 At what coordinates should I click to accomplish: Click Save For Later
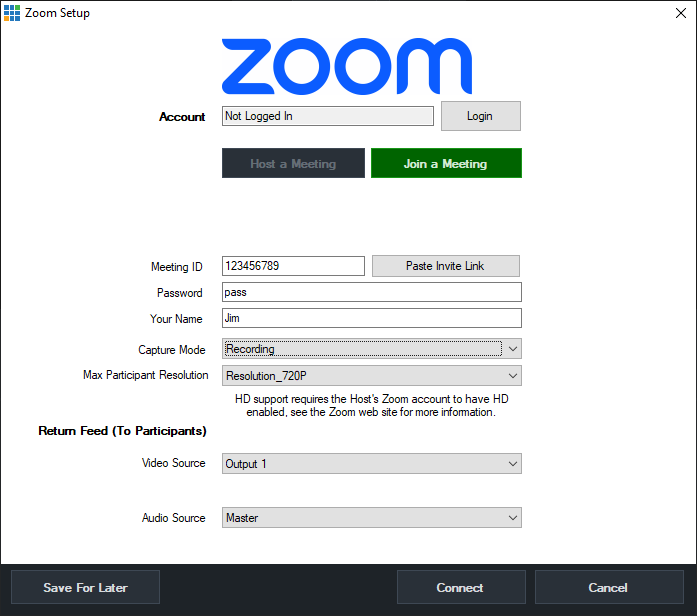(85, 587)
